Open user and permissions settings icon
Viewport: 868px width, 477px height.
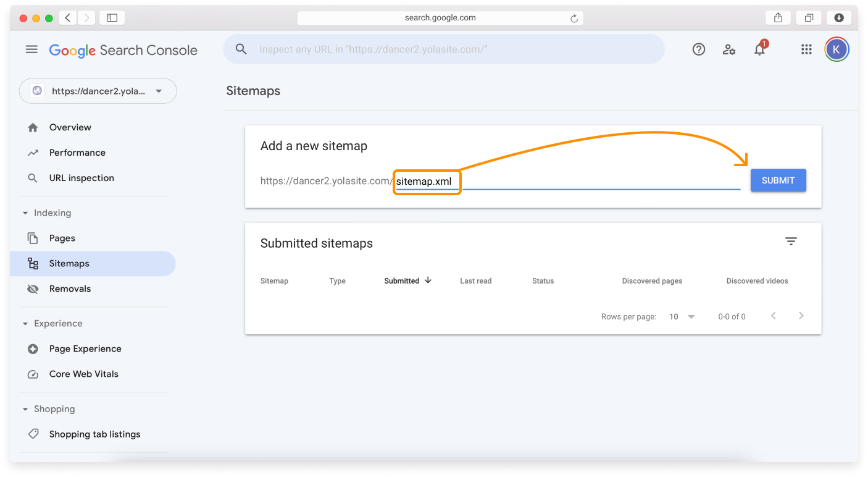[729, 49]
